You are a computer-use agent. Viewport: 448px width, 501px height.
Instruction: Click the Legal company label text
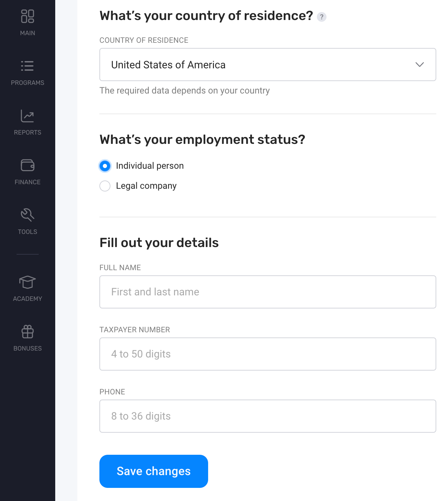coord(146,186)
